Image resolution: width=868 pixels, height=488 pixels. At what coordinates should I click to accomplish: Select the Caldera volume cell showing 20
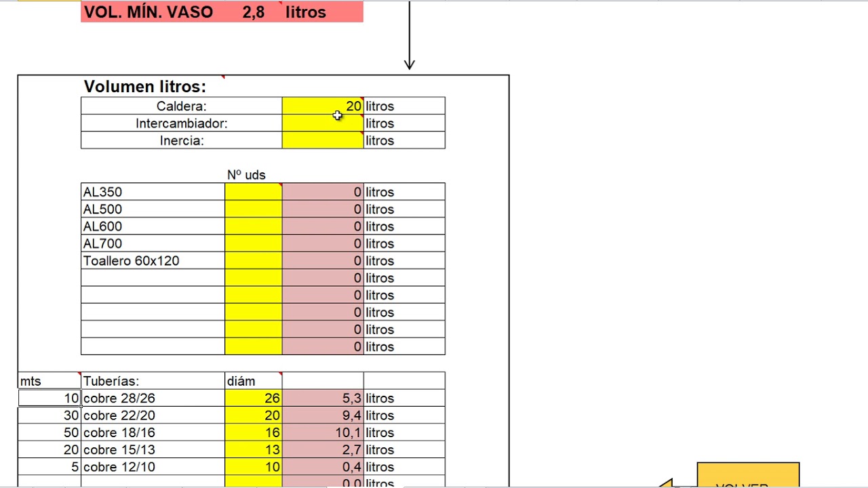323,106
